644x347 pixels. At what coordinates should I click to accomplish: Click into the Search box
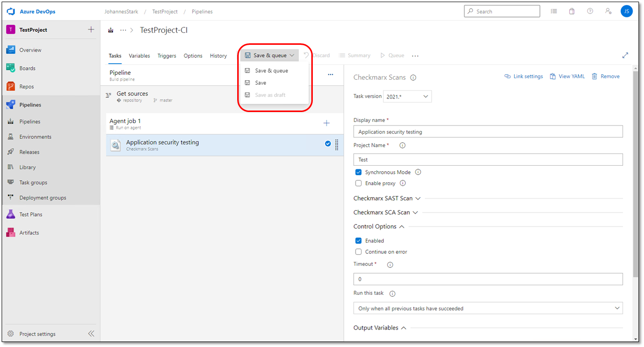502,11
